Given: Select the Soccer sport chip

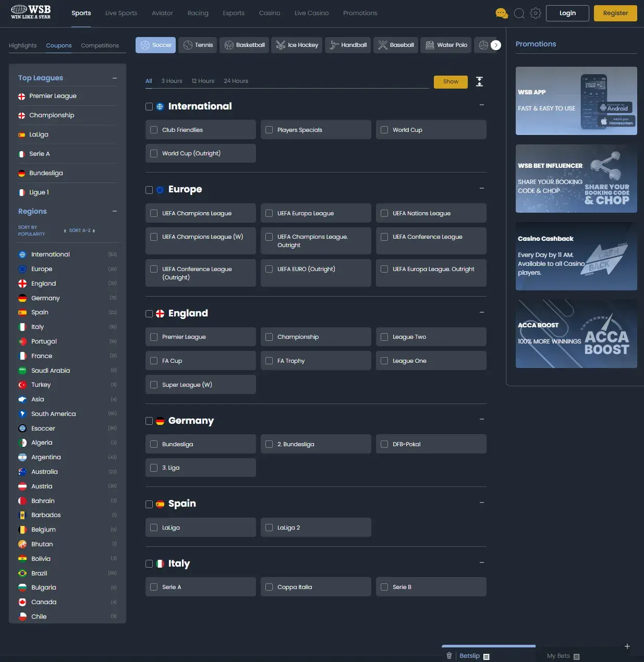Looking at the screenshot, I should click(x=156, y=45).
